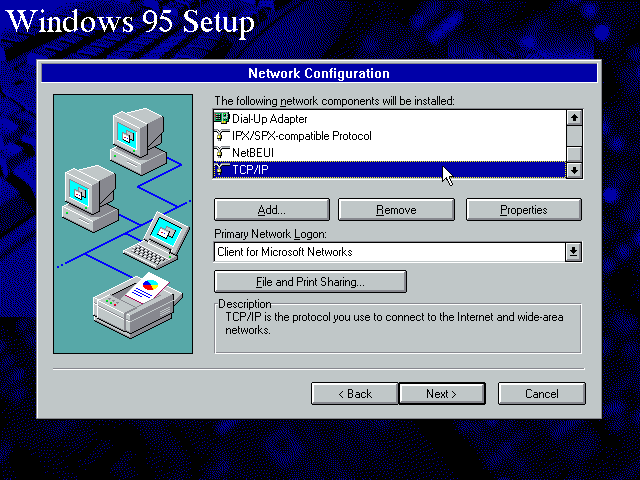Go back to the previous setup step

click(x=353, y=394)
